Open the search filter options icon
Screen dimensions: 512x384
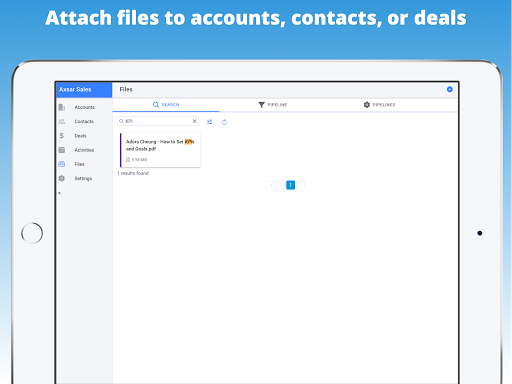(209, 122)
